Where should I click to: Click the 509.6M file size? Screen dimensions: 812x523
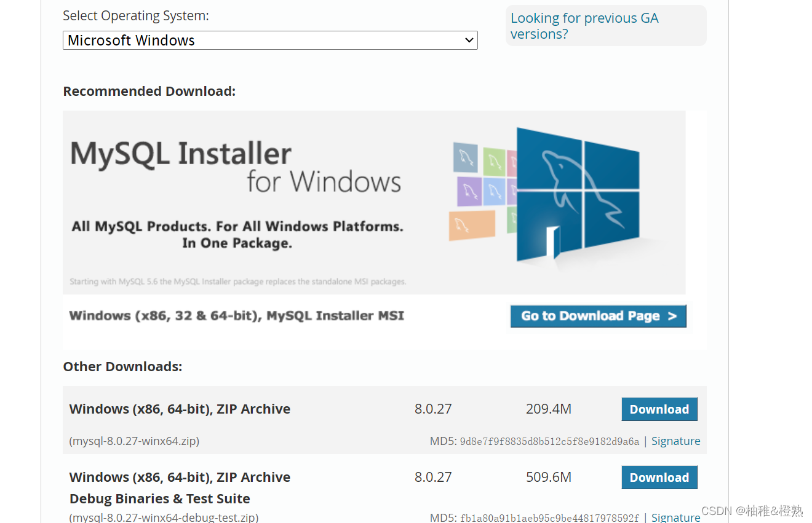549,478
